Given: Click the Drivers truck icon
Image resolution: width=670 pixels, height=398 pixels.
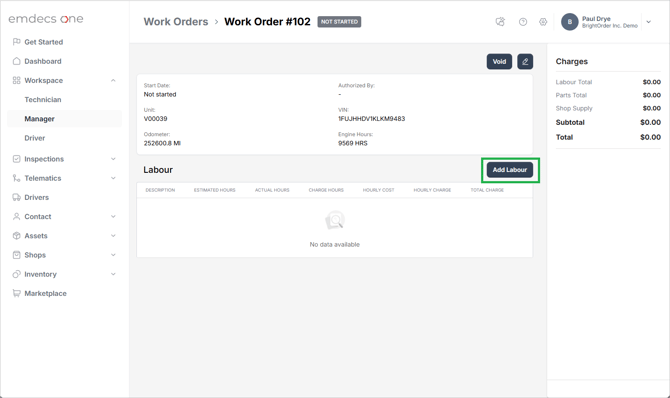Looking at the screenshot, I should coord(16,198).
